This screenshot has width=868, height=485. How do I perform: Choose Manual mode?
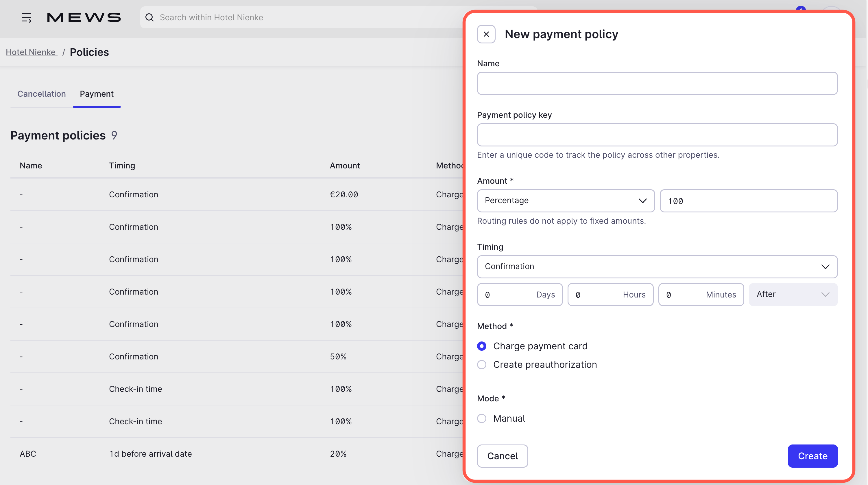click(482, 418)
